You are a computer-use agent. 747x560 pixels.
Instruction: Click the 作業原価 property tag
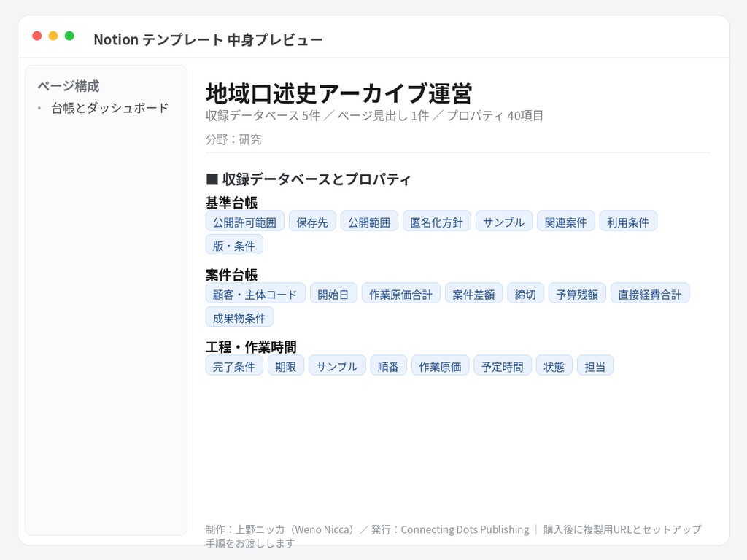click(440, 366)
